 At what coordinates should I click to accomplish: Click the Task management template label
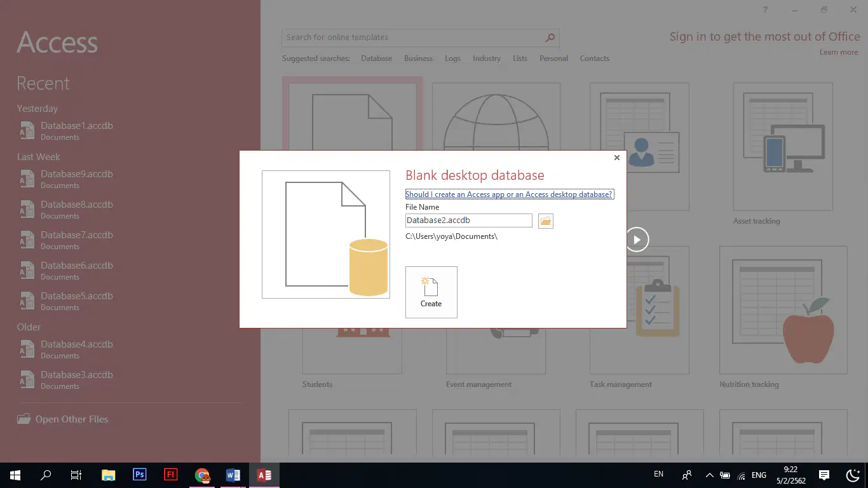pyautogui.click(x=621, y=384)
